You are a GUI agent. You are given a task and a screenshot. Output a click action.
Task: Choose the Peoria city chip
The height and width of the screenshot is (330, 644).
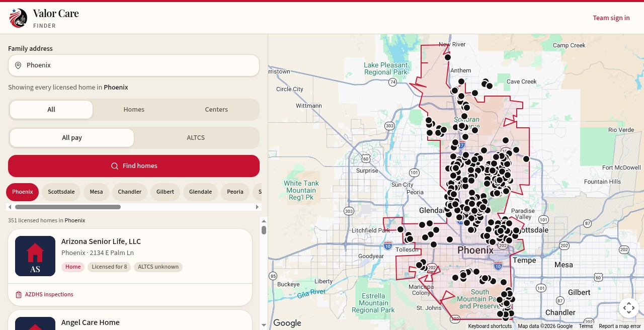point(235,192)
